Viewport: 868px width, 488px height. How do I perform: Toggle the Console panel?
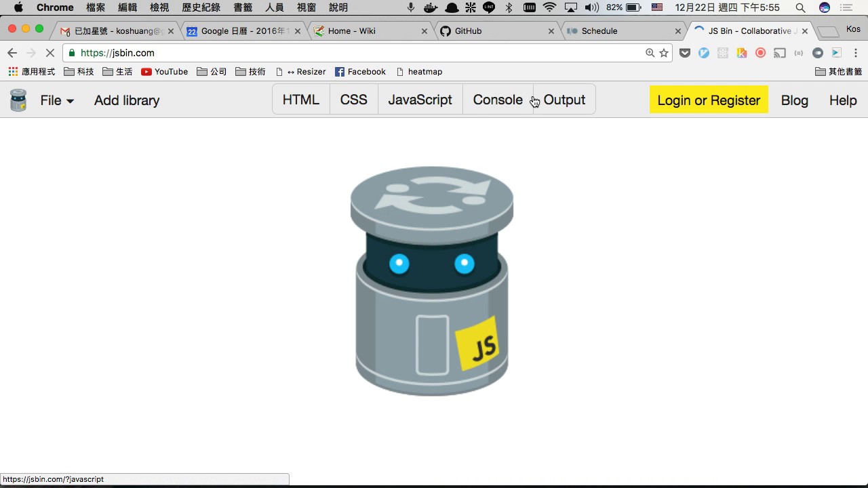(x=498, y=100)
